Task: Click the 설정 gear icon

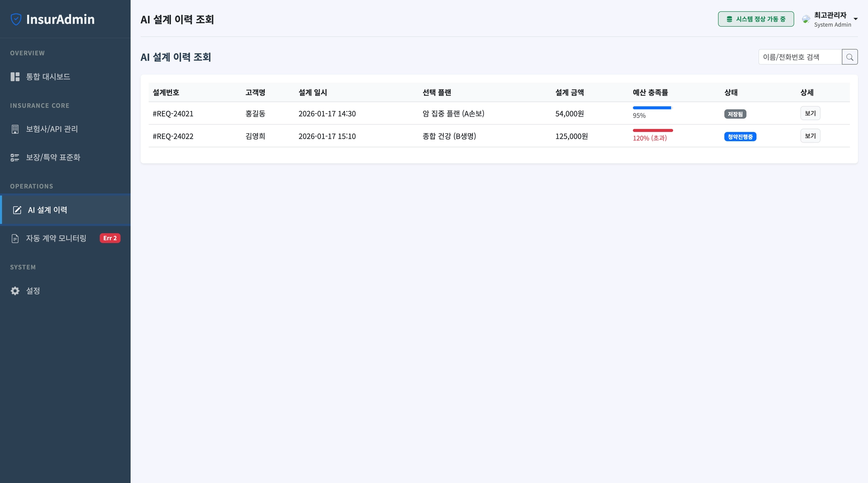Action: click(x=15, y=291)
